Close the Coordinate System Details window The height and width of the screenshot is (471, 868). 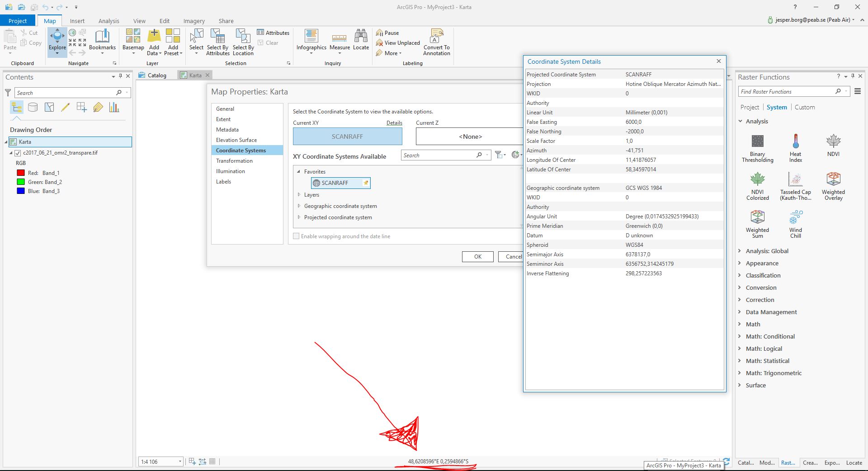point(719,61)
